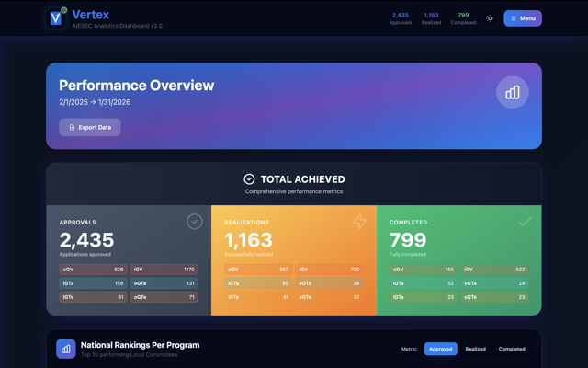Click the oGTa 38 chip in Realizations

329,283
